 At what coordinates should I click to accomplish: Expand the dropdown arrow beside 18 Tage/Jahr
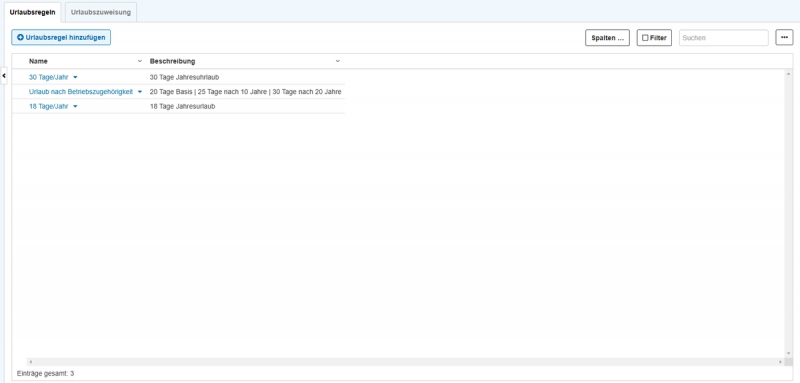pos(75,107)
